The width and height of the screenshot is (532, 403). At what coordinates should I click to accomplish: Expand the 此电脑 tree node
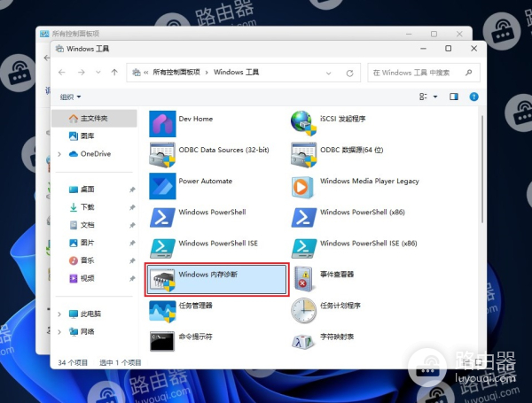(x=59, y=314)
